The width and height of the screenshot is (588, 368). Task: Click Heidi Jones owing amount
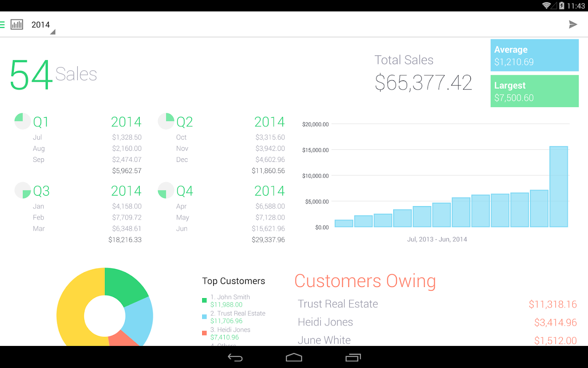coord(556,322)
